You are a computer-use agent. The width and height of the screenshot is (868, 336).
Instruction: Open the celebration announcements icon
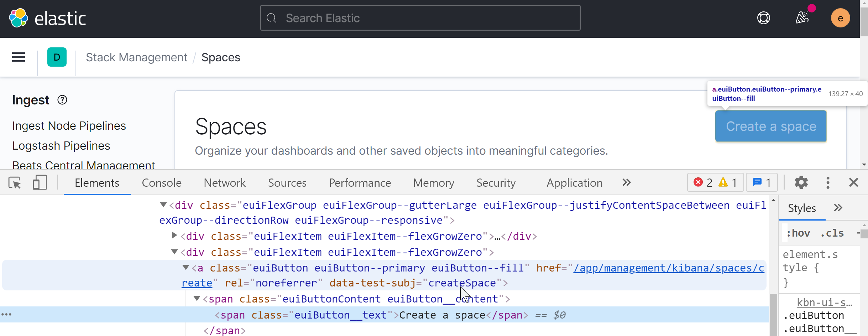(x=802, y=18)
